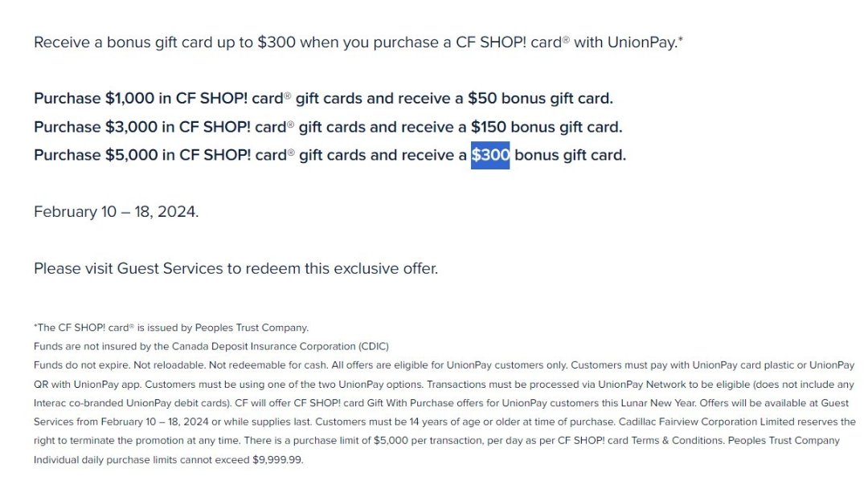The height and width of the screenshot is (489, 868).
Task: Click the highlighted $300 bonus amount
Action: pyautogui.click(x=490, y=155)
